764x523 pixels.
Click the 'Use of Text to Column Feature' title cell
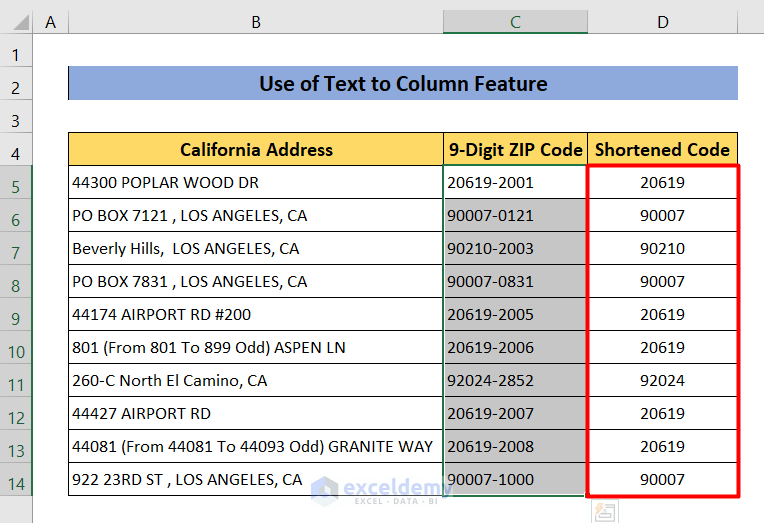click(x=403, y=84)
